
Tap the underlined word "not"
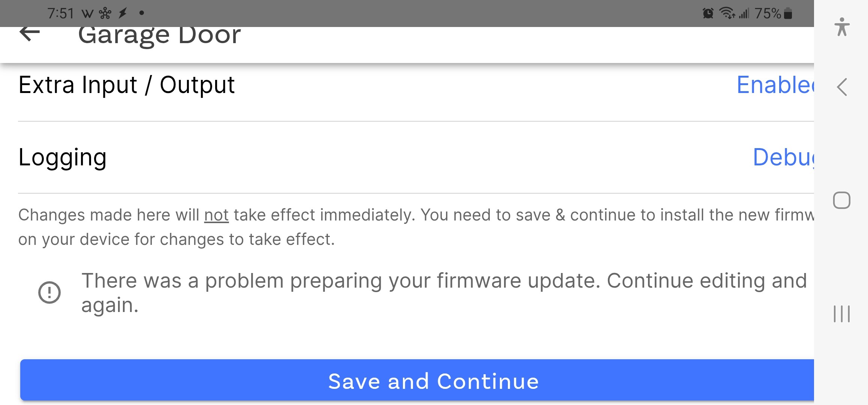click(x=216, y=215)
